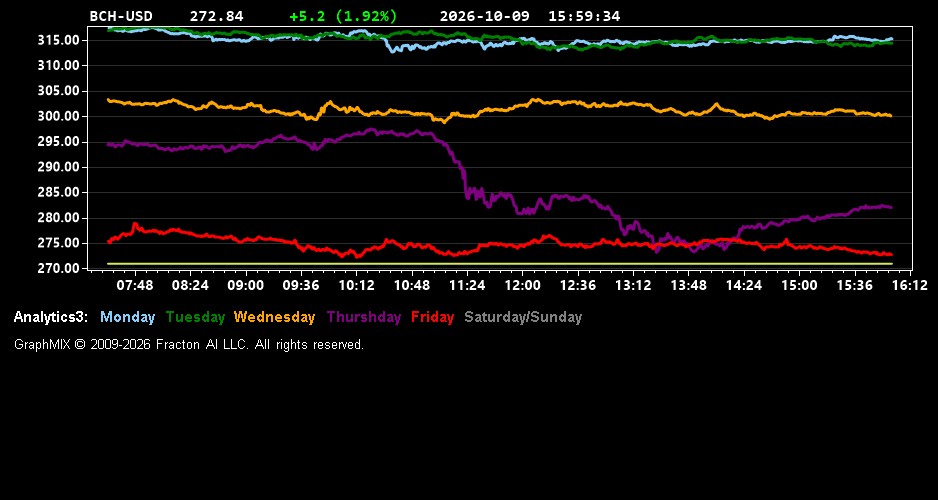Select the 272.84 price value

tap(217, 17)
